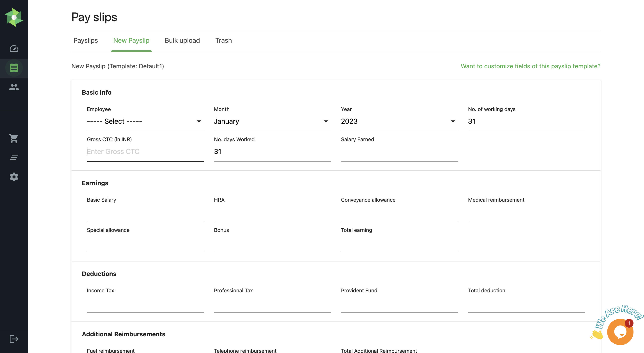Select the payslips receipt icon in sidebar

pos(14,68)
